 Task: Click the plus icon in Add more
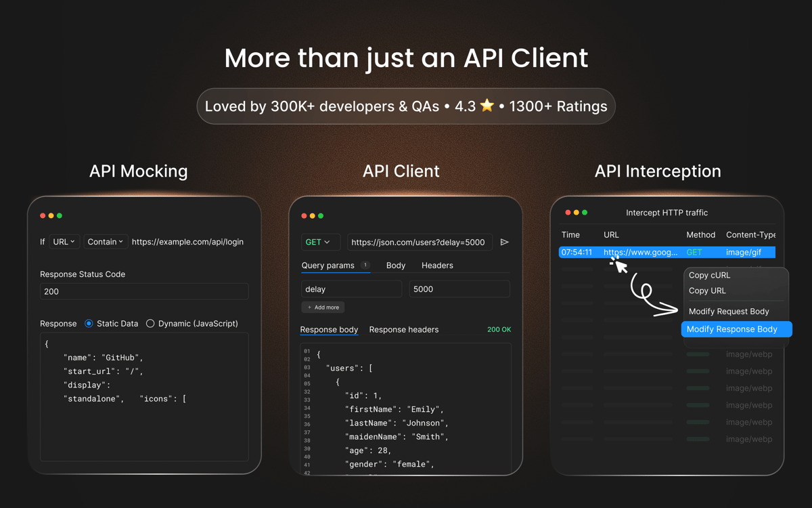[x=310, y=308]
